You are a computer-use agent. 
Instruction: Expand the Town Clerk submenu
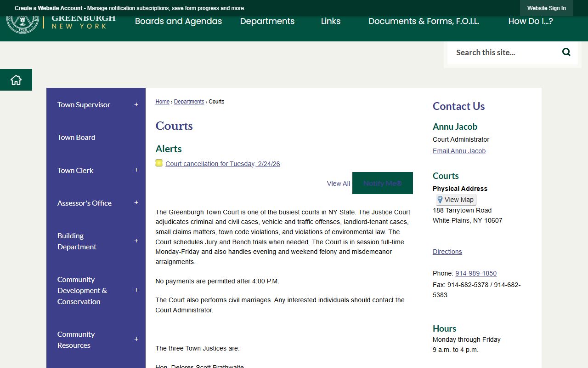point(136,170)
